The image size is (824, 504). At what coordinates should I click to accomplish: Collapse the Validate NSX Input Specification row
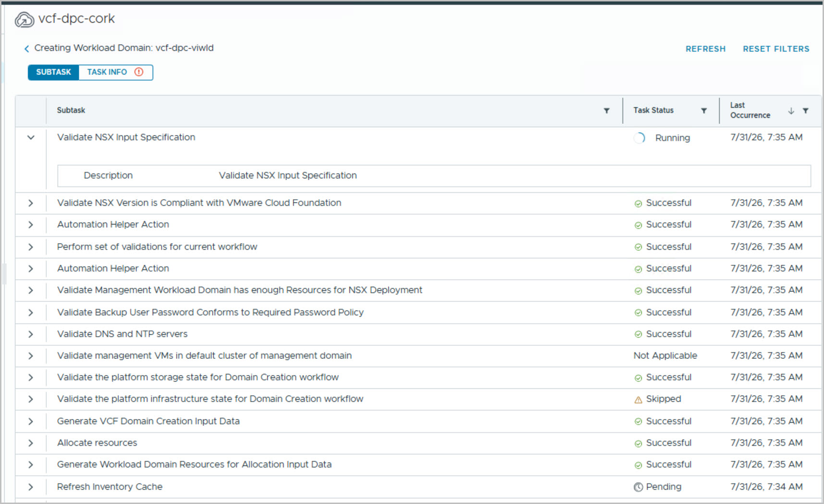tap(31, 137)
